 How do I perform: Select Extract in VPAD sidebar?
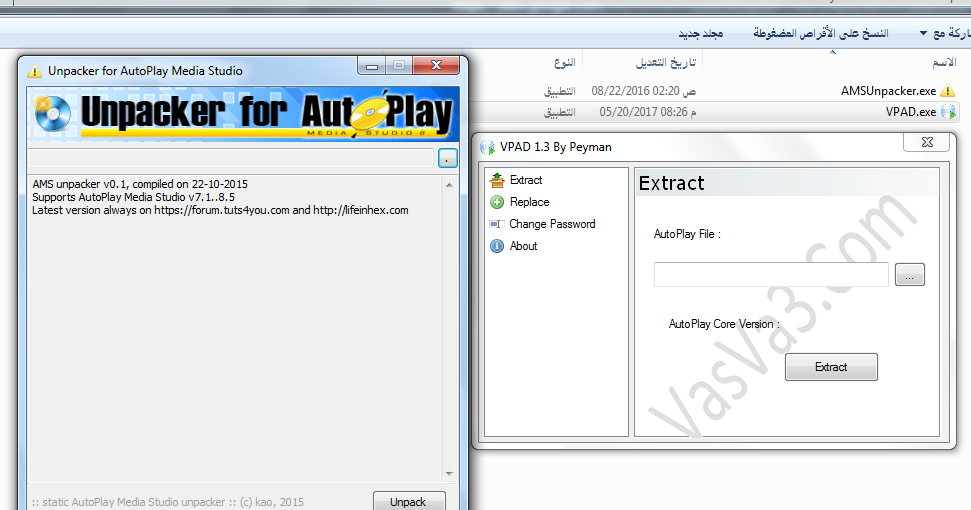click(x=526, y=180)
